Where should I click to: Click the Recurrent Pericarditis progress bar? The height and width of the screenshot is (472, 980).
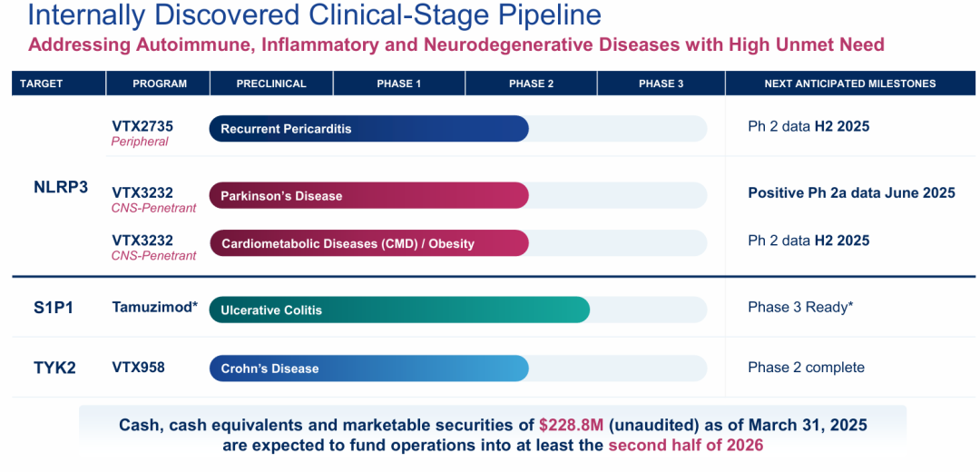pos(368,129)
